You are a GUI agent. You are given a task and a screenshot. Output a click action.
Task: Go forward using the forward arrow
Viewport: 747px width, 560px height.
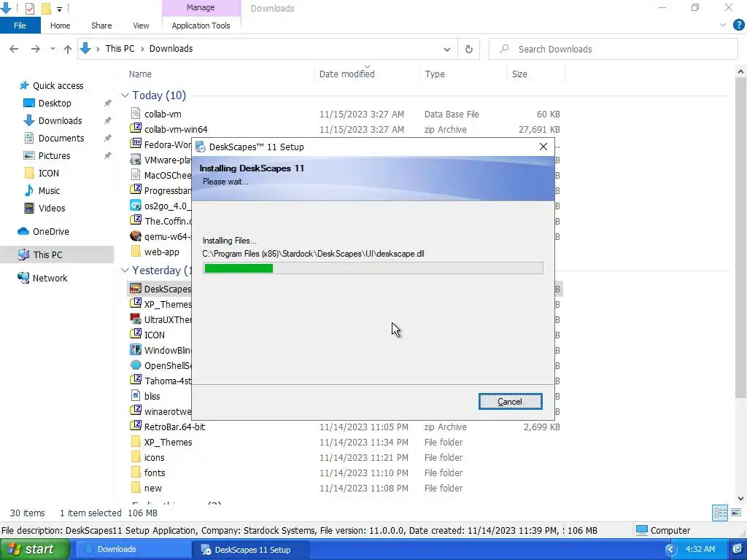tap(35, 49)
